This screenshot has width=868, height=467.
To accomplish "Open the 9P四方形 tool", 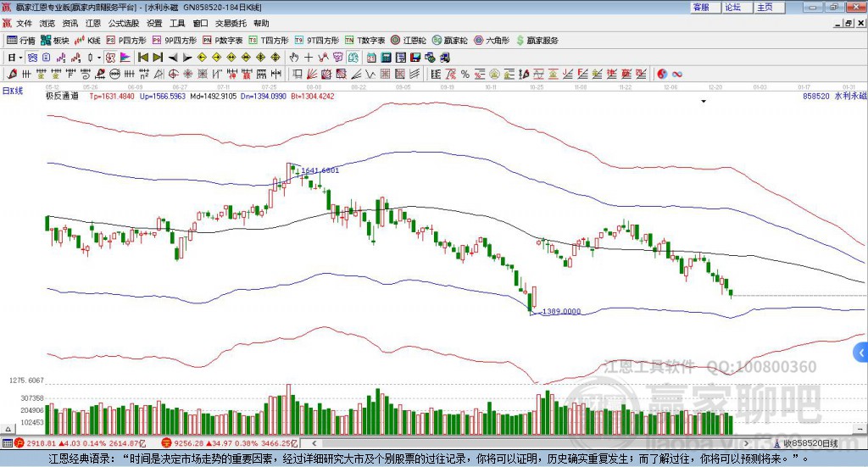I will click(174, 41).
